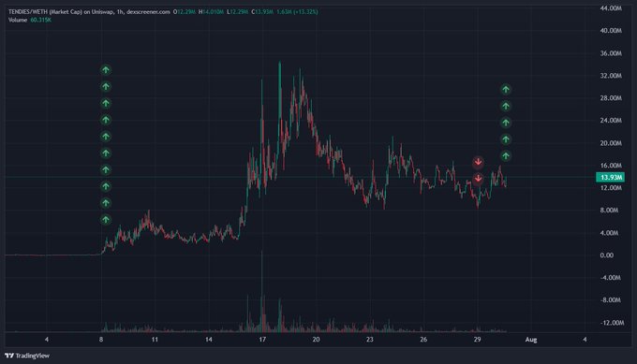Click the 8.00M price axis label

(x=609, y=211)
